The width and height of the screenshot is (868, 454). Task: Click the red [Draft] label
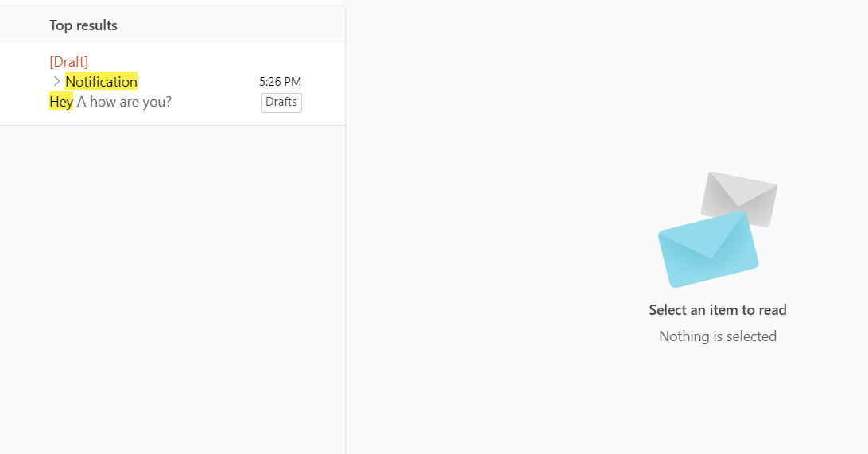68,62
